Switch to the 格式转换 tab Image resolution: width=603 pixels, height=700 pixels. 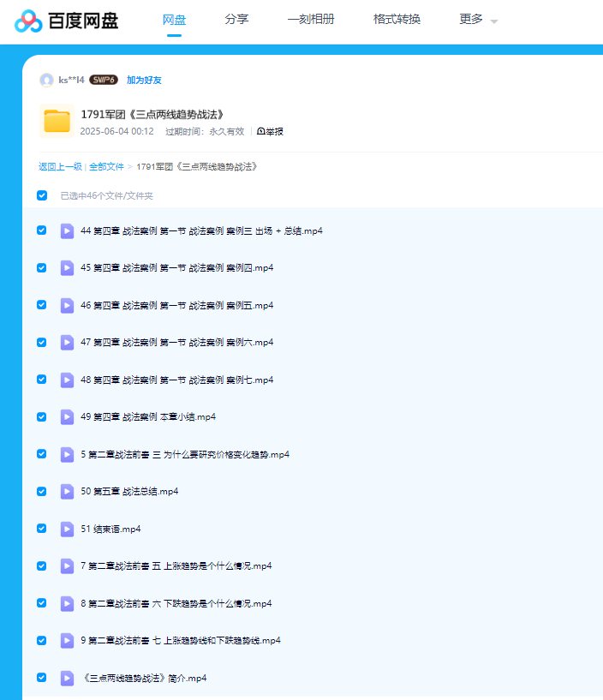tap(397, 20)
